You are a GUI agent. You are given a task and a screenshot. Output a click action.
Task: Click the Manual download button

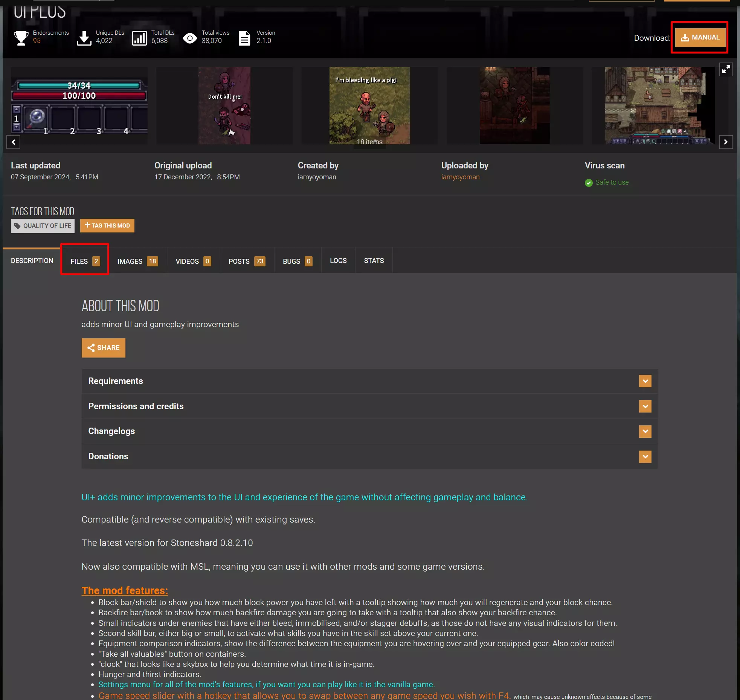(700, 37)
